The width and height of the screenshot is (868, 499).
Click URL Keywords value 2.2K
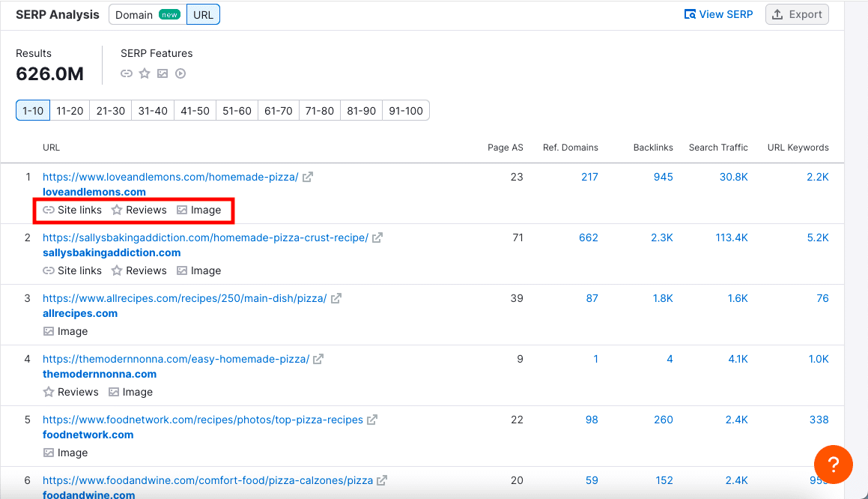coord(818,178)
